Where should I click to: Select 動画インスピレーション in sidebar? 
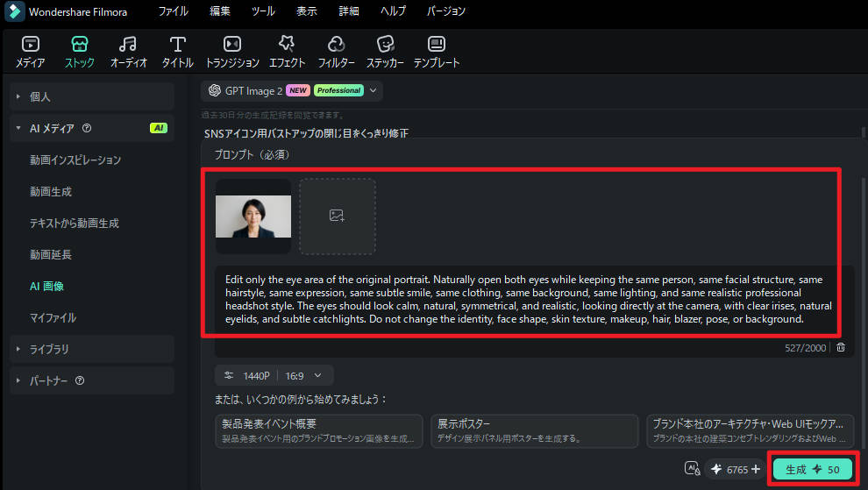75,160
